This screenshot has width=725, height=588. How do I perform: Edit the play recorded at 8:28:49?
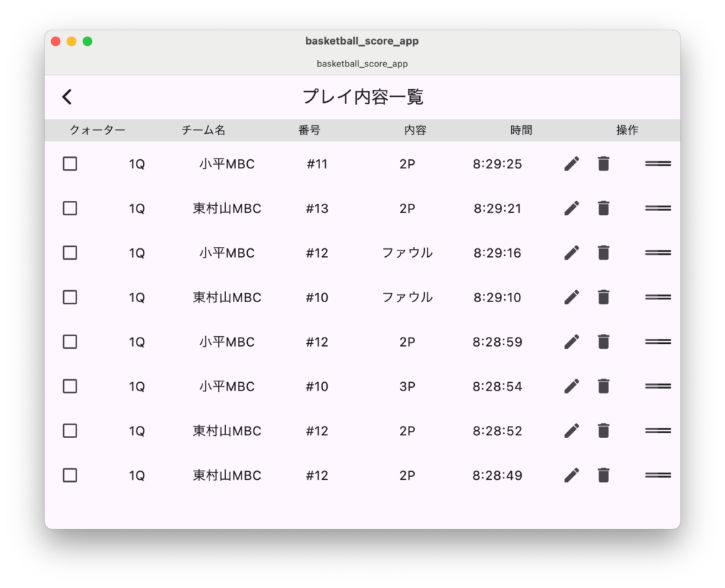click(572, 475)
